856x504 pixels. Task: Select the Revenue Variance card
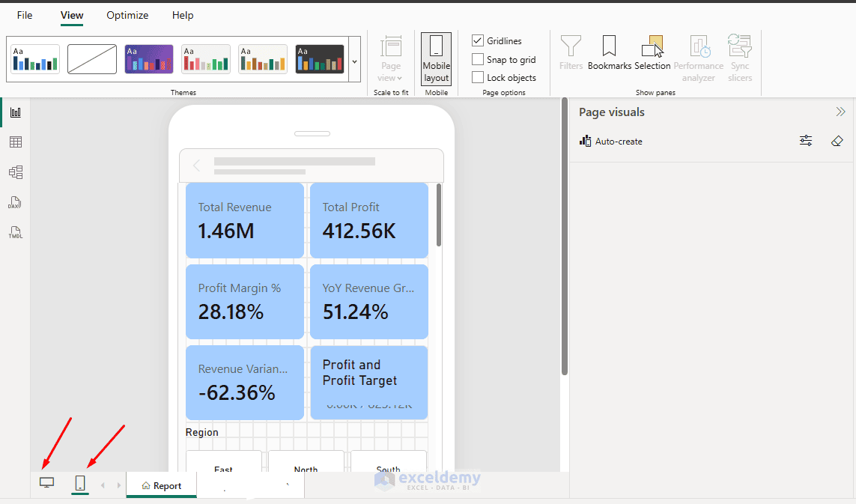click(x=245, y=383)
